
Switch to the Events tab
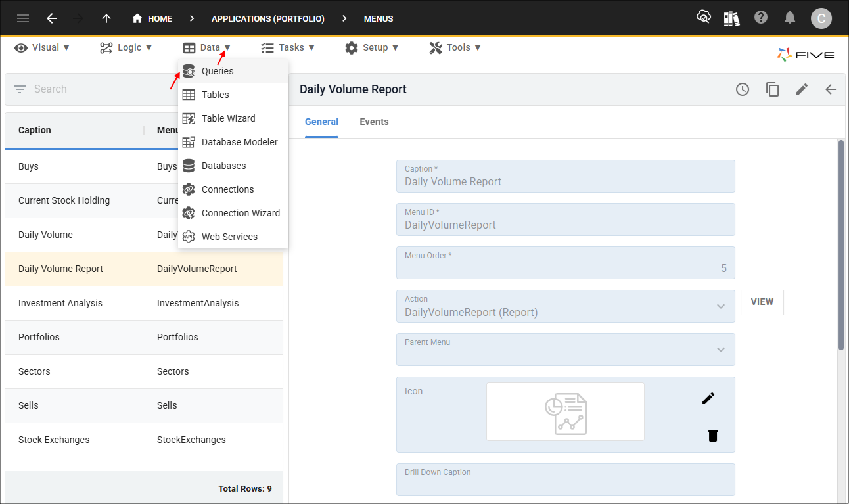point(374,122)
